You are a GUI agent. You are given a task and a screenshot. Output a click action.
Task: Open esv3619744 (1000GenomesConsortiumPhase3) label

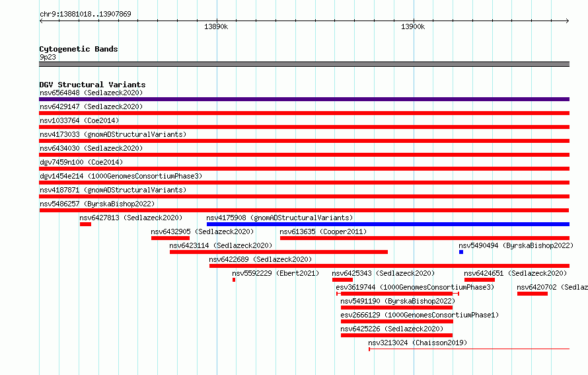point(415,287)
